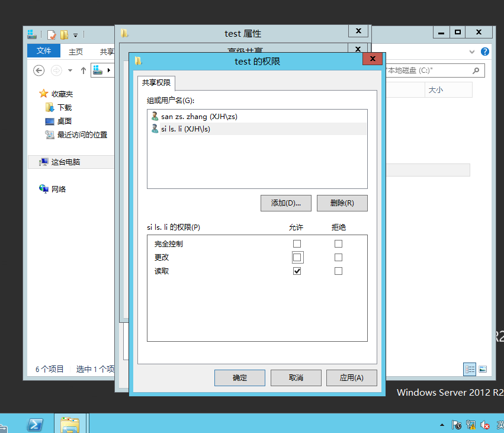Screen dimensions: 504x433
Task: Check Allow for Change (更改) permission
Action: (x=297, y=257)
